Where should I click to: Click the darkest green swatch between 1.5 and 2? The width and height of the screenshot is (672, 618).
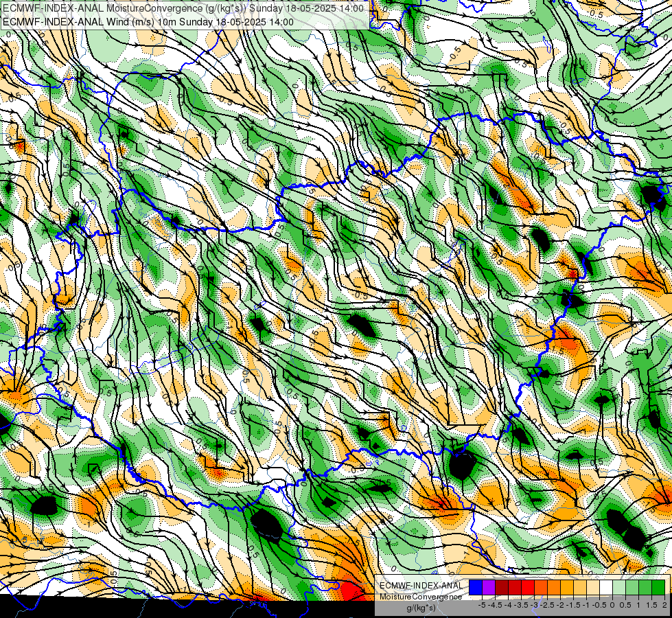click(x=658, y=587)
